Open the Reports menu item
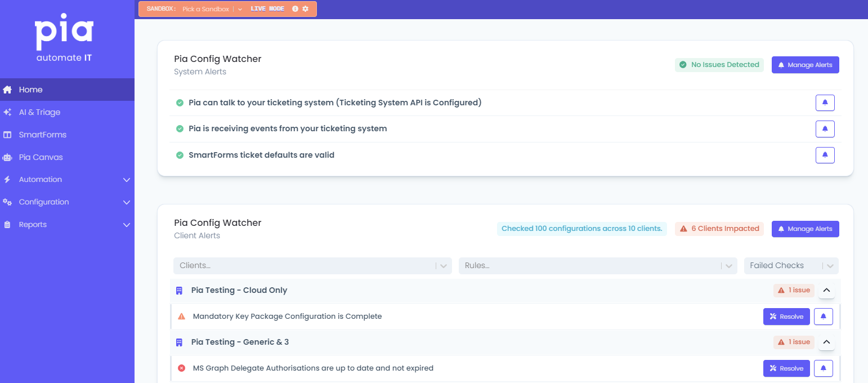 tap(67, 225)
